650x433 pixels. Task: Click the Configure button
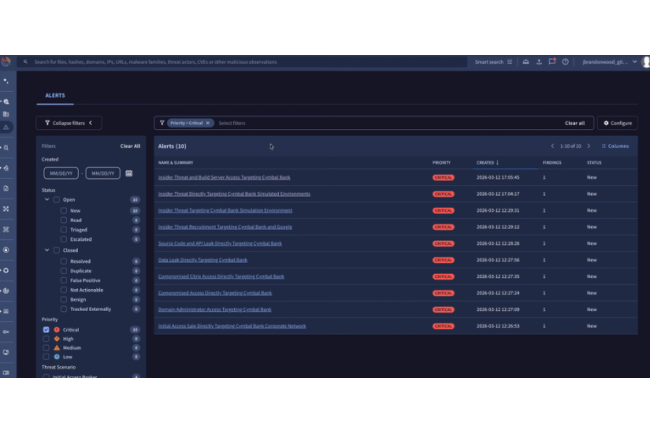click(x=616, y=123)
